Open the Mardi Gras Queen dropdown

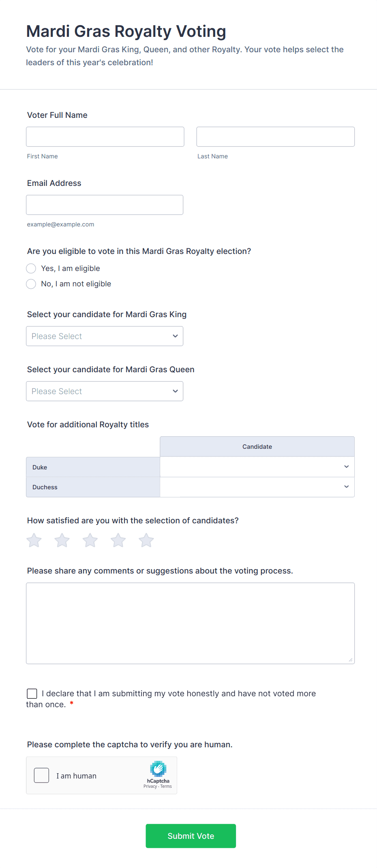click(105, 391)
